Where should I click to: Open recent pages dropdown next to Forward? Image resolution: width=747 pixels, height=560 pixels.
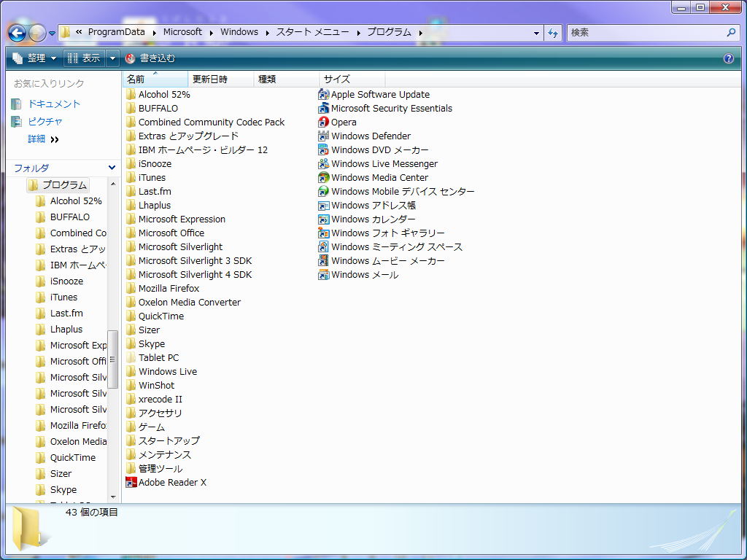(x=53, y=34)
